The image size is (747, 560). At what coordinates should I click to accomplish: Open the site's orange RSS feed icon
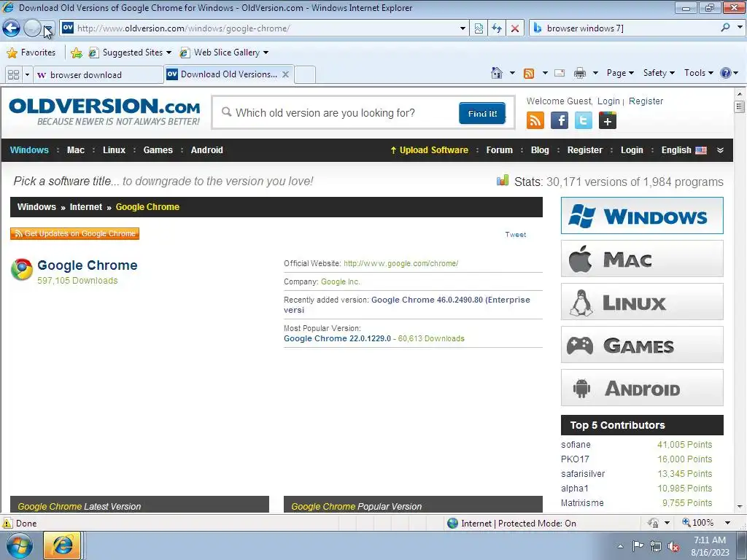click(535, 120)
